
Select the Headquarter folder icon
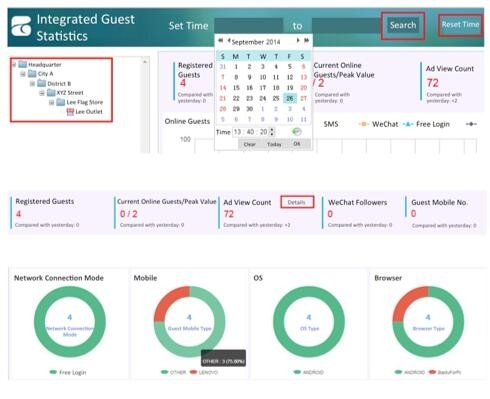(22, 64)
